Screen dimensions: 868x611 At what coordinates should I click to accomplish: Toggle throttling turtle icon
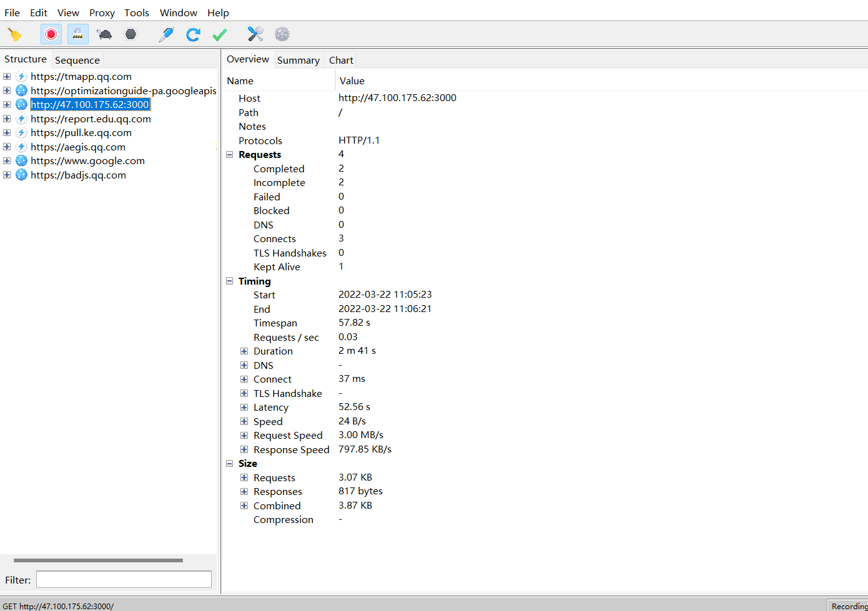[105, 34]
